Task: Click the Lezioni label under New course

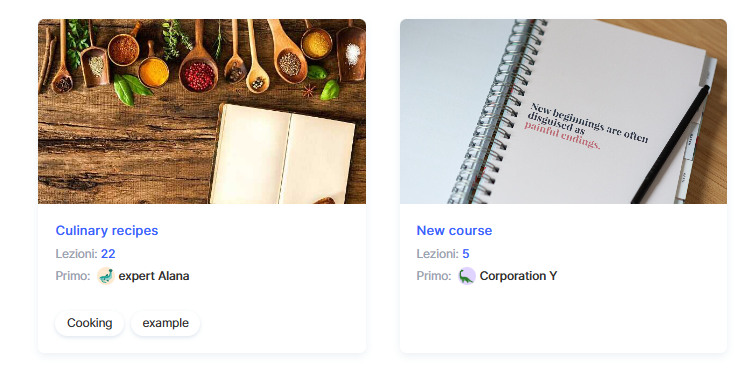Action: point(438,254)
